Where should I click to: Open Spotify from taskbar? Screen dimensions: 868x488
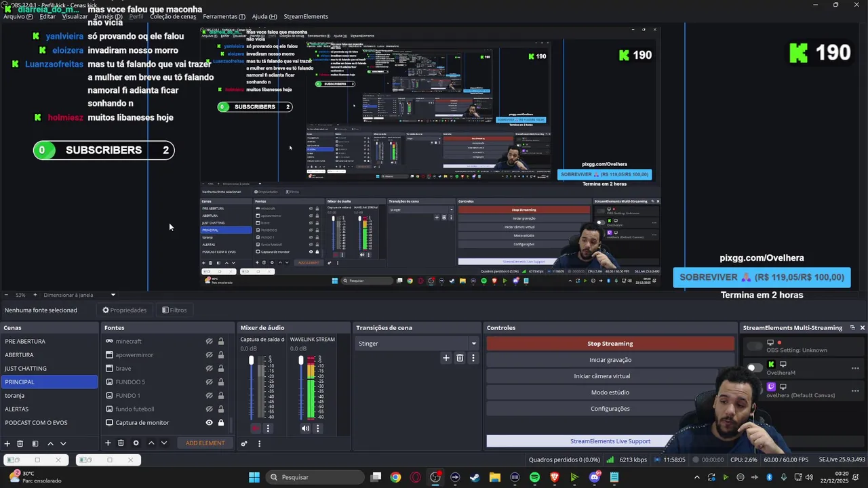[534, 477]
